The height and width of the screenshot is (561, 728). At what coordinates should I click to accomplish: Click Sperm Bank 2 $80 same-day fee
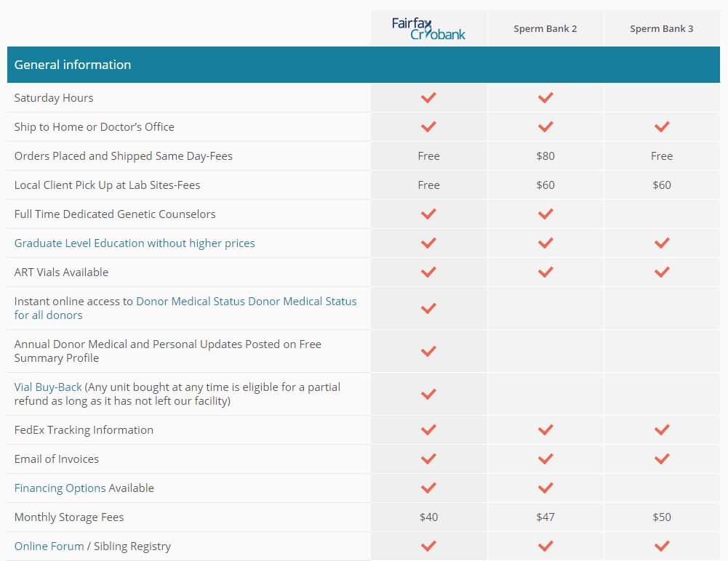(545, 156)
